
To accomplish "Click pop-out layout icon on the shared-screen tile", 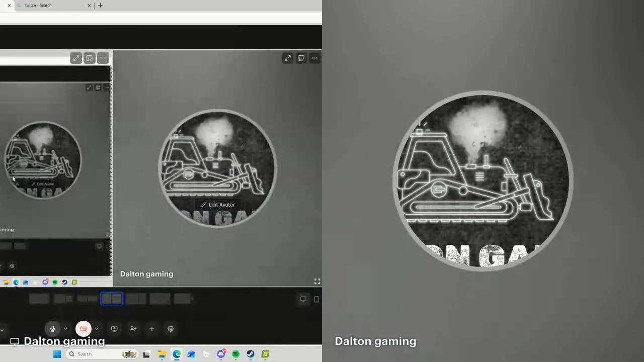I will (x=89, y=58).
